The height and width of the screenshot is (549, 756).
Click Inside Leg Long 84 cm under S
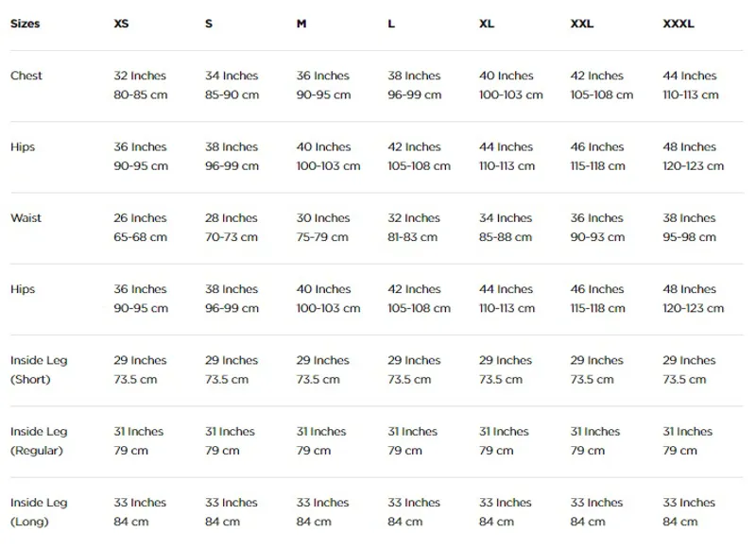(222, 522)
